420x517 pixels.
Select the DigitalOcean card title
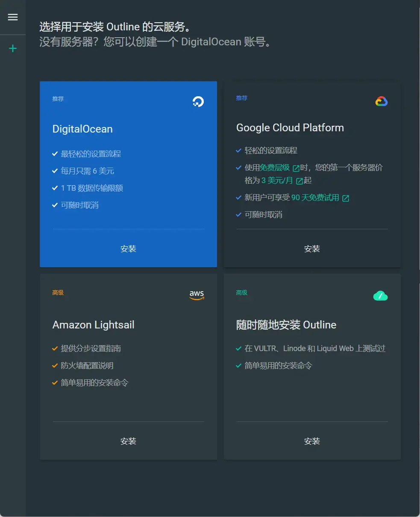click(82, 129)
